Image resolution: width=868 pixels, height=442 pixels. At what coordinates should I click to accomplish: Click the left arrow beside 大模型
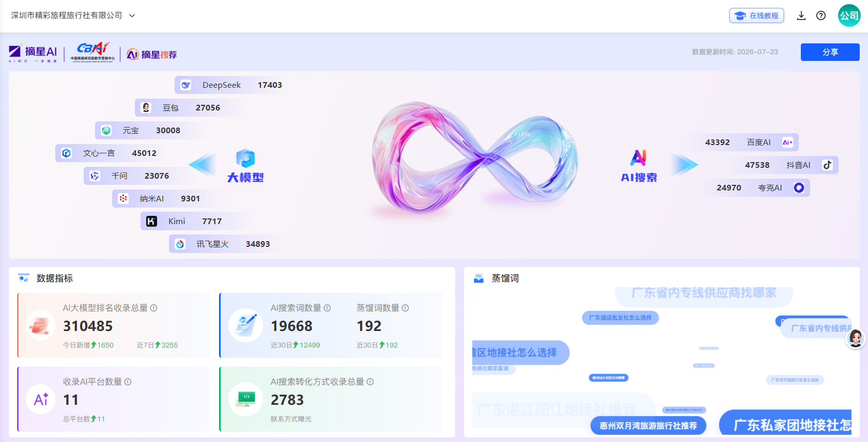click(203, 165)
